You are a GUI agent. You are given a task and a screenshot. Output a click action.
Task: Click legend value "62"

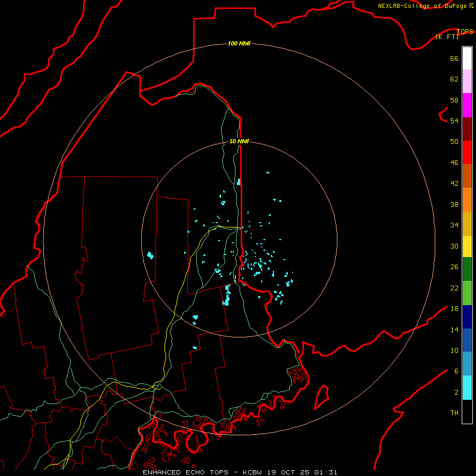click(x=454, y=79)
